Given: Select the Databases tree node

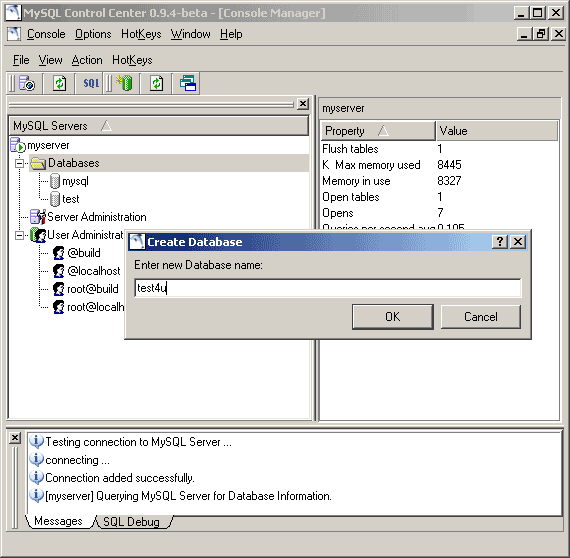Looking at the screenshot, I should point(73,163).
